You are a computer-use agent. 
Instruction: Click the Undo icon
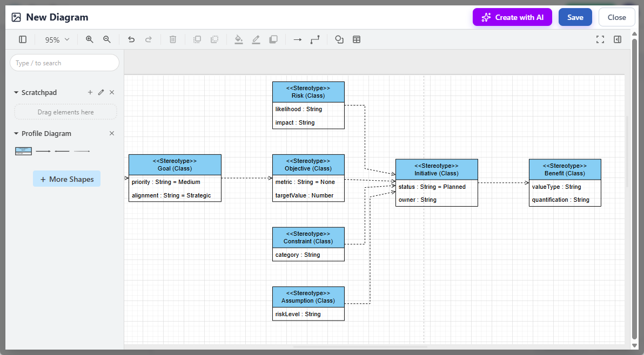[x=131, y=39]
